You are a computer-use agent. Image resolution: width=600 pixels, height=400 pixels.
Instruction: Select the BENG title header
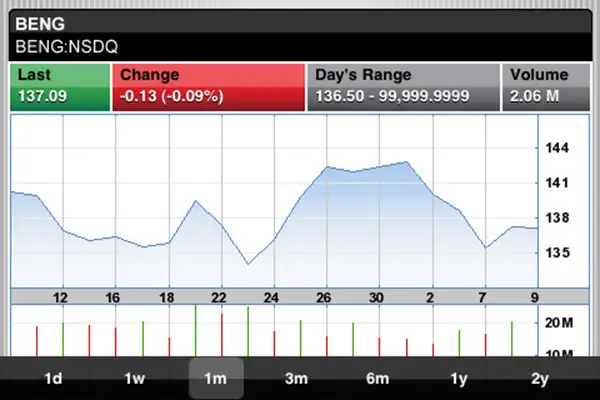click(40, 24)
